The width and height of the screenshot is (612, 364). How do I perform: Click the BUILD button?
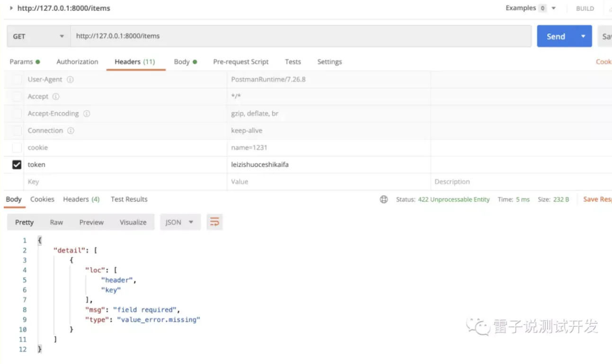click(x=585, y=9)
